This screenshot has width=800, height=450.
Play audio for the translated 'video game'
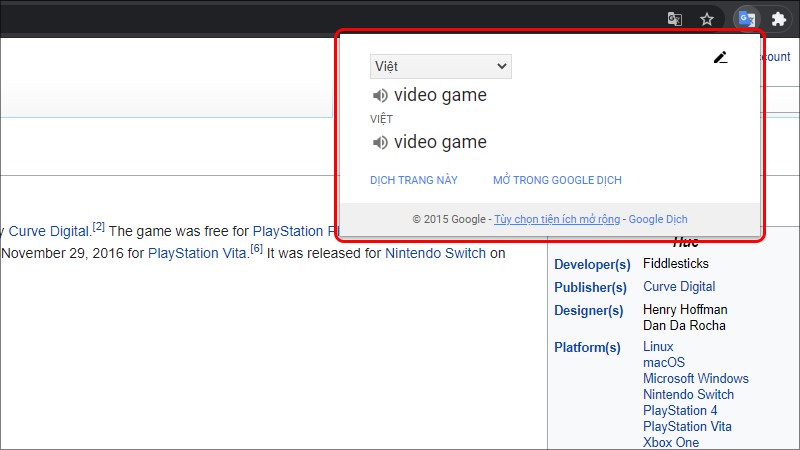(380, 142)
